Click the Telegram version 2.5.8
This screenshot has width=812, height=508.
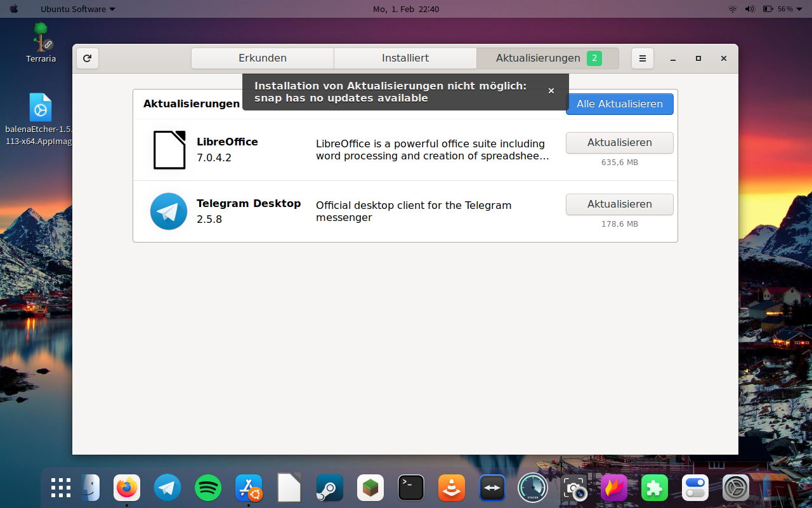(209, 219)
